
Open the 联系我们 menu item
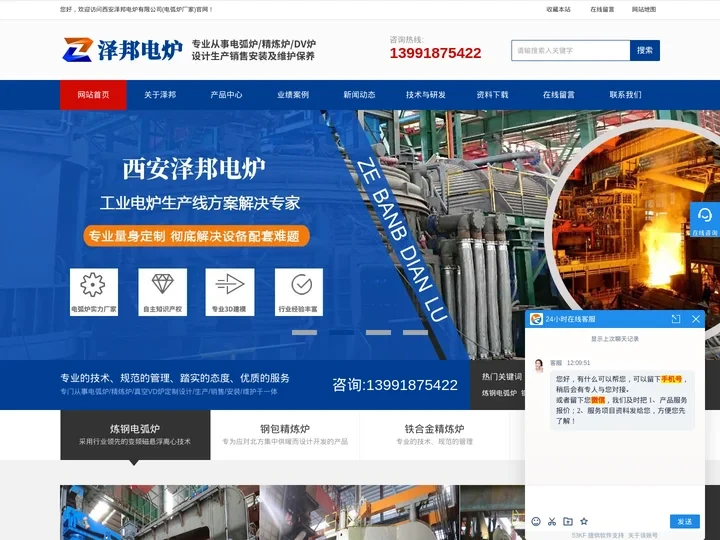(x=625, y=95)
